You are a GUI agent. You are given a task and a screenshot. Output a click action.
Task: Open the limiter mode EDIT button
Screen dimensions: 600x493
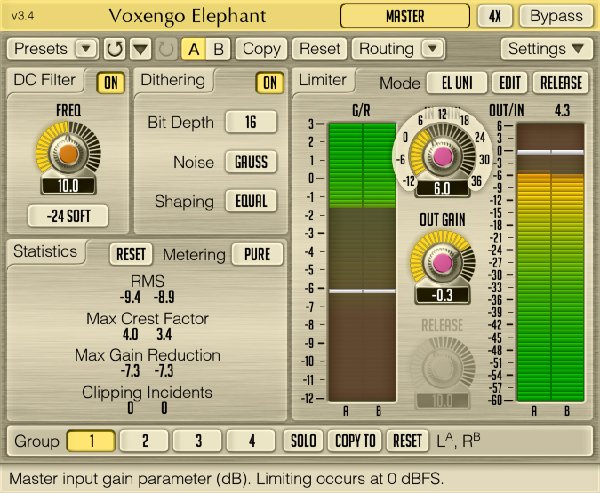pos(509,83)
